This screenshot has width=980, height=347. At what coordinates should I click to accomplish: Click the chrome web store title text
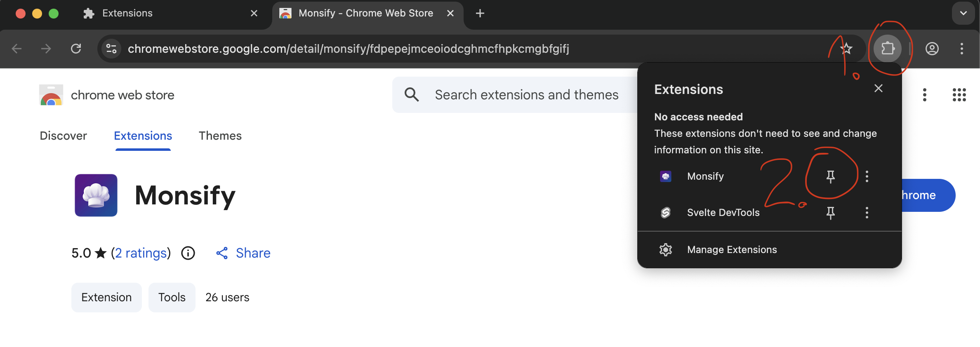pyautogui.click(x=122, y=95)
